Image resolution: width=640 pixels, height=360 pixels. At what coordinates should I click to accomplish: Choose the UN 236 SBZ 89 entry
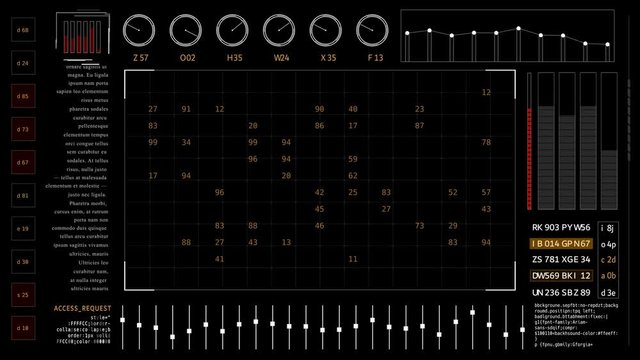point(561,293)
